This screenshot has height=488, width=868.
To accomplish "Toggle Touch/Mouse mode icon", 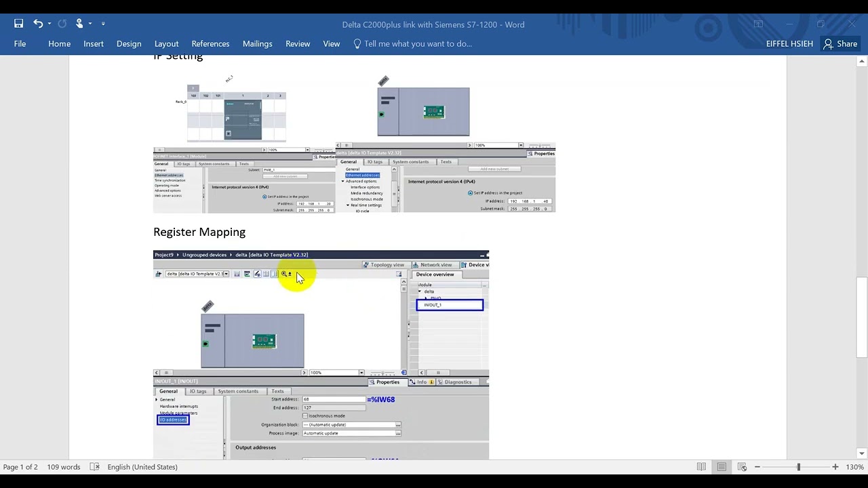I will tap(79, 24).
